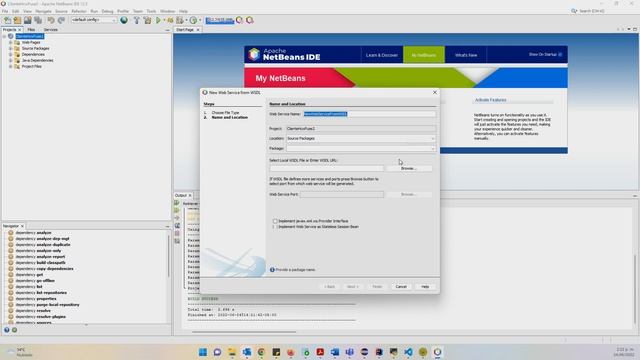Image resolution: width=640 pixels, height=360 pixels.
Task: Close the Start Page tab
Action: (x=198, y=30)
